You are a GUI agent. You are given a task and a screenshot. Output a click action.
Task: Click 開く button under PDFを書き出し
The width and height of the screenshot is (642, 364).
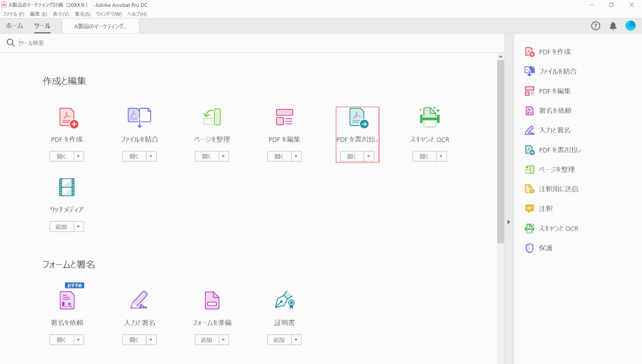point(352,157)
